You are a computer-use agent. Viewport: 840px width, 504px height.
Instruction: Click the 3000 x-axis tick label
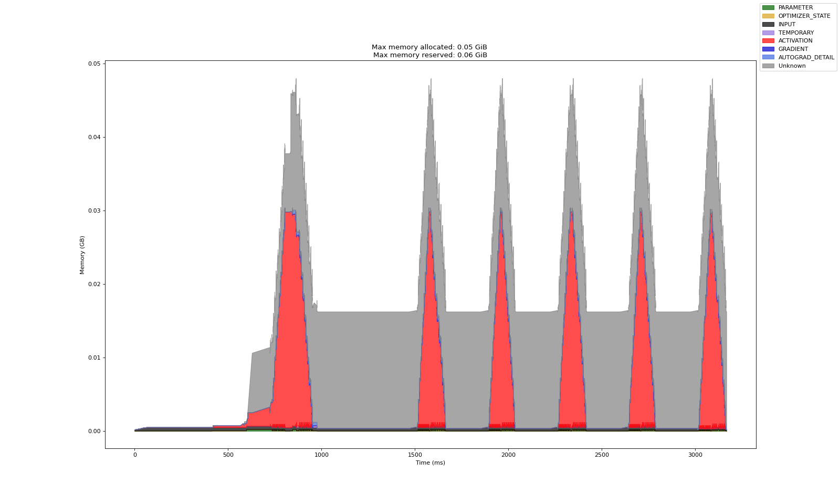tap(696, 455)
